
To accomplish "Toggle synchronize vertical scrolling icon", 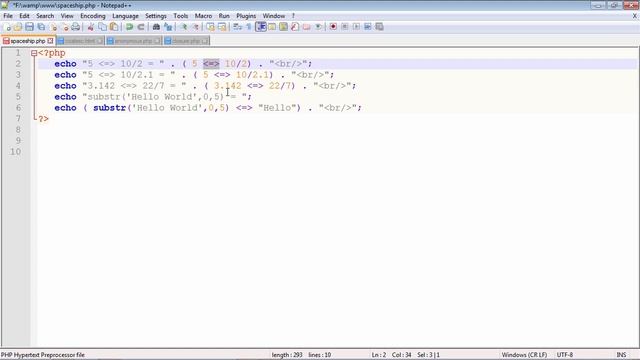I will pos(210,27).
